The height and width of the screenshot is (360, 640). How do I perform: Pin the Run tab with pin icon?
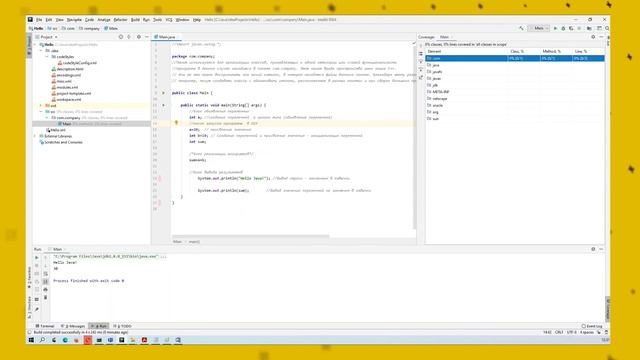pos(37,309)
